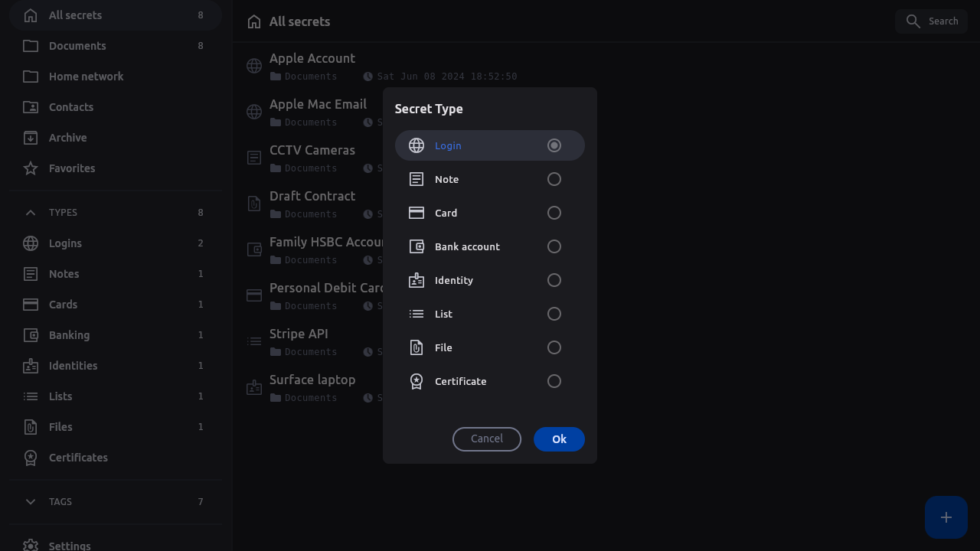This screenshot has height=551, width=980.
Task: Expand the TAGS section chevron
Action: [31, 502]
